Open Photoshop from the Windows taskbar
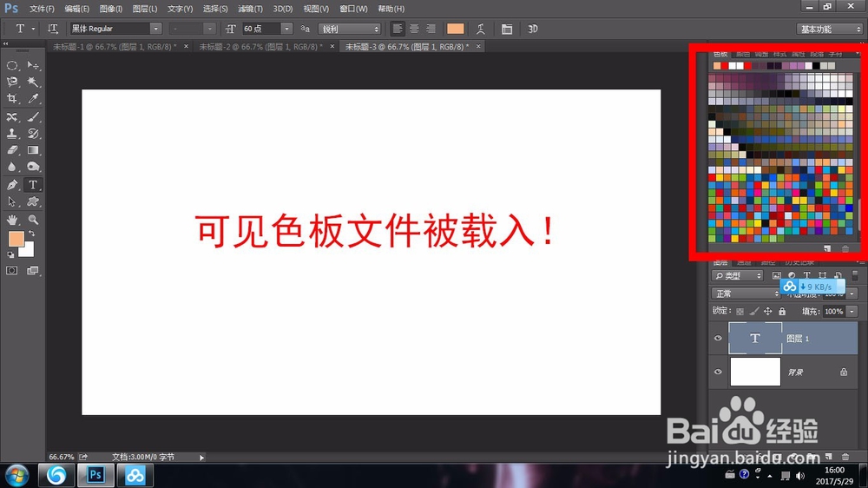The width and height of the screenshot is (868, 488). tap(95, 475)
